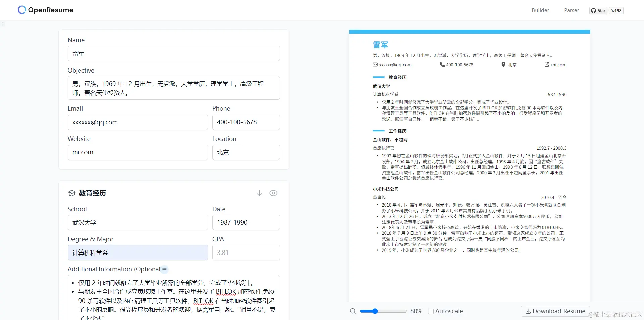The height and width of the screenshot is (320, 644).
Task: Click the Additional Information text area
Action: tap(174, 298)
